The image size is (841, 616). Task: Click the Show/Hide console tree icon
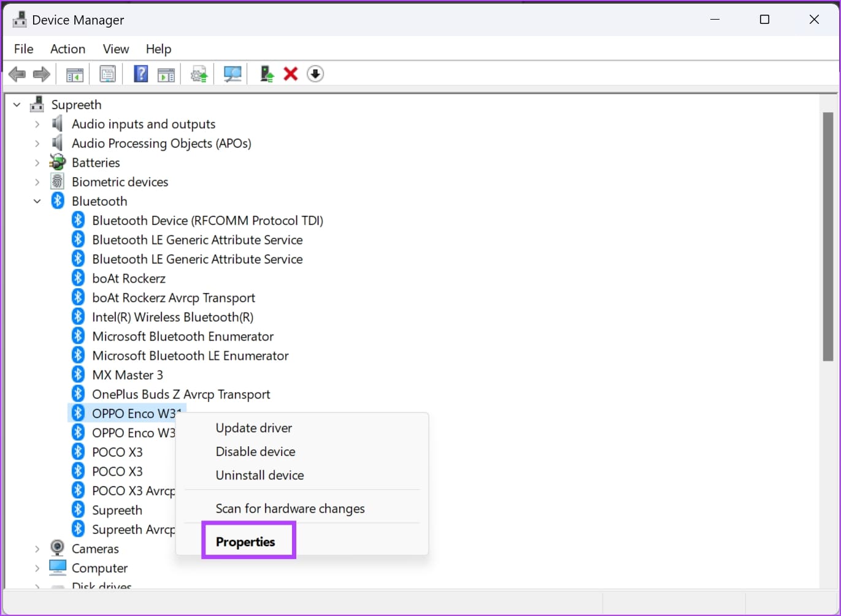coord(75,74)
